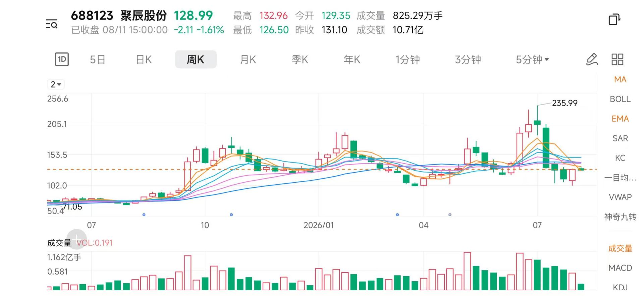The image size is (644, 296).
Task: Click the VOL:0.191 readout
Action: pos(95,243)
